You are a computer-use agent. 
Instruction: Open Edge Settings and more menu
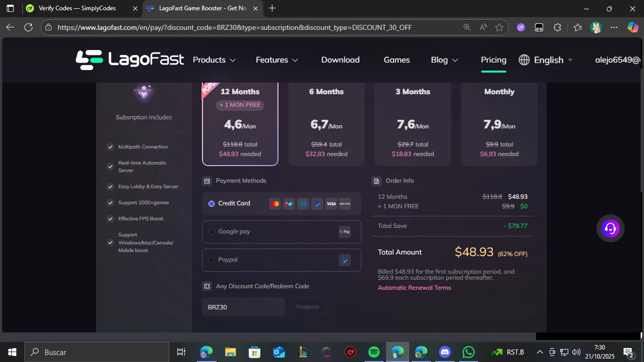[x=614, y=27]
